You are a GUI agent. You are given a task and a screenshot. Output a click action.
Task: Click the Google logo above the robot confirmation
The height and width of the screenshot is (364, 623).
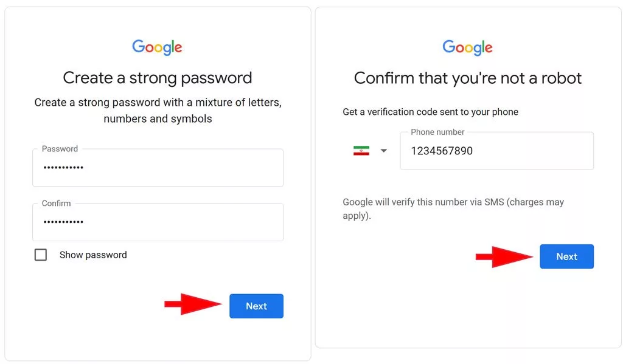[x=468, y=47]
